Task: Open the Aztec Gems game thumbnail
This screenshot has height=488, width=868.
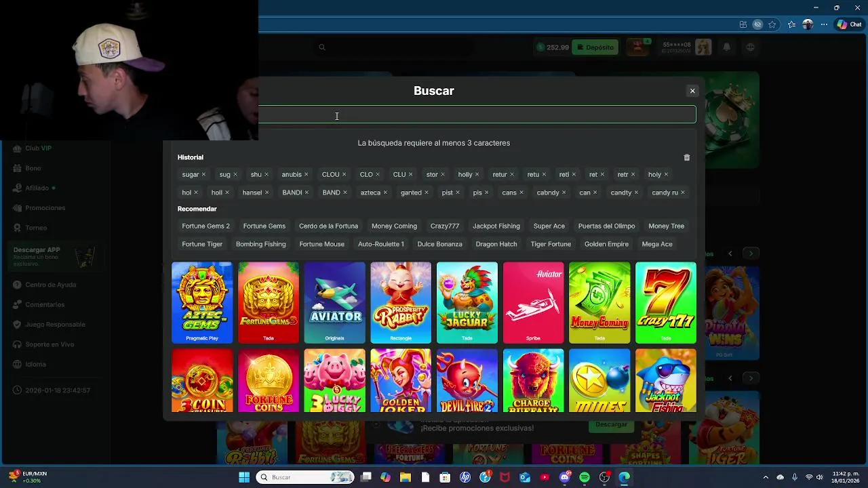Action: click(x=202, y=302)
